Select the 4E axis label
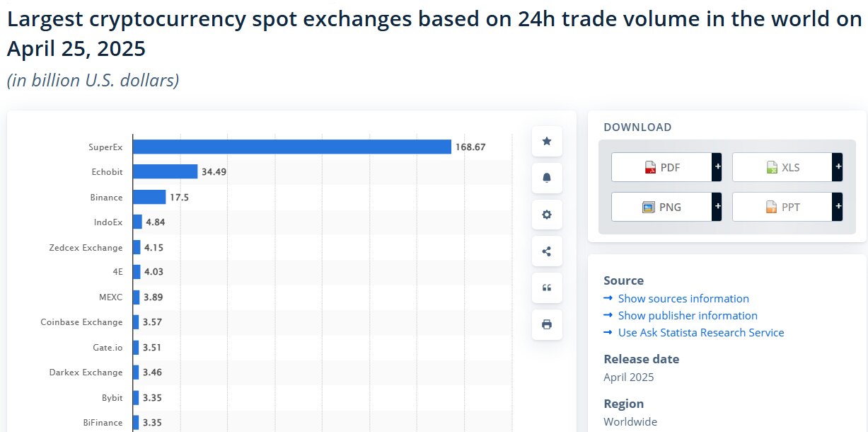This screenshot has width=868, height=432. pyautogui.click(x=117, y=272)
